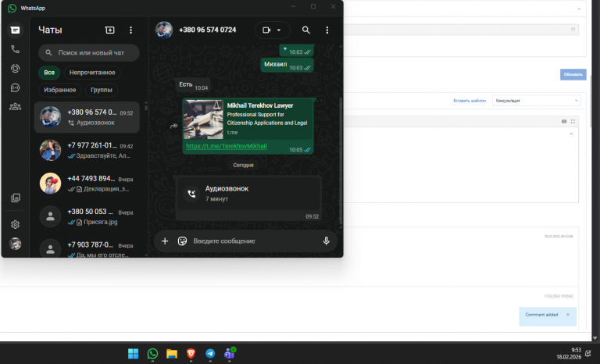Click the 'Михаил' sent message bubble
600x364 pixels.
(287, 65)
